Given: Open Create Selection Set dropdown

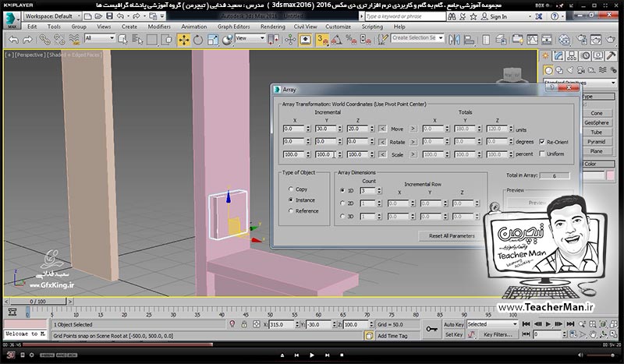Looking at the screenshot, I should tap(417, 38).
